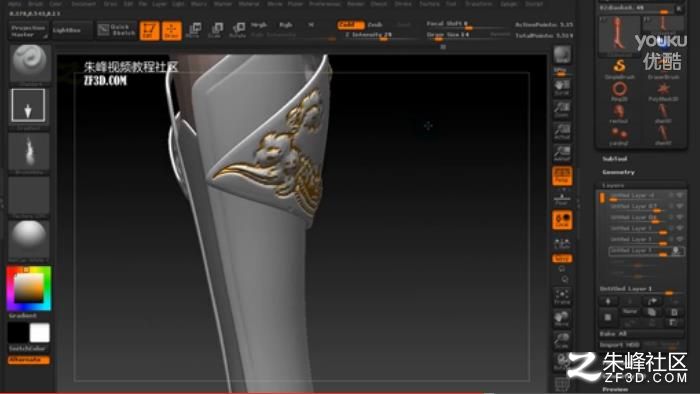This screenshot has width=700, height=394.
Task: Select the current brush thumbnail
Action: tap(29, 63)
